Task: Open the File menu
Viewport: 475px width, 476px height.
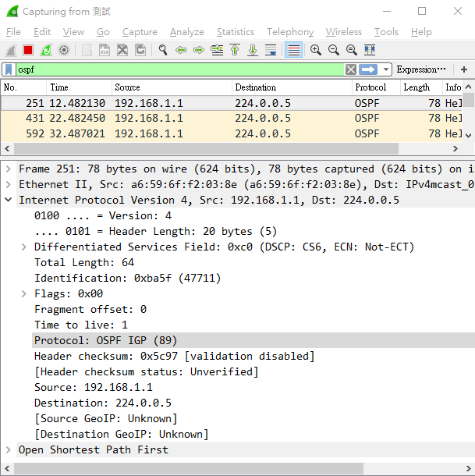Action: tap(14, 32)
